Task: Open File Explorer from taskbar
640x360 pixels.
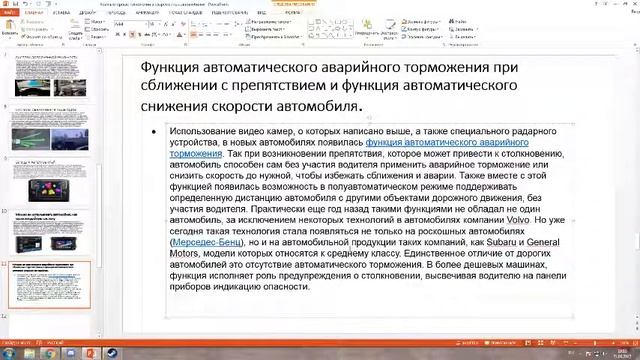Action: (29, 353)
